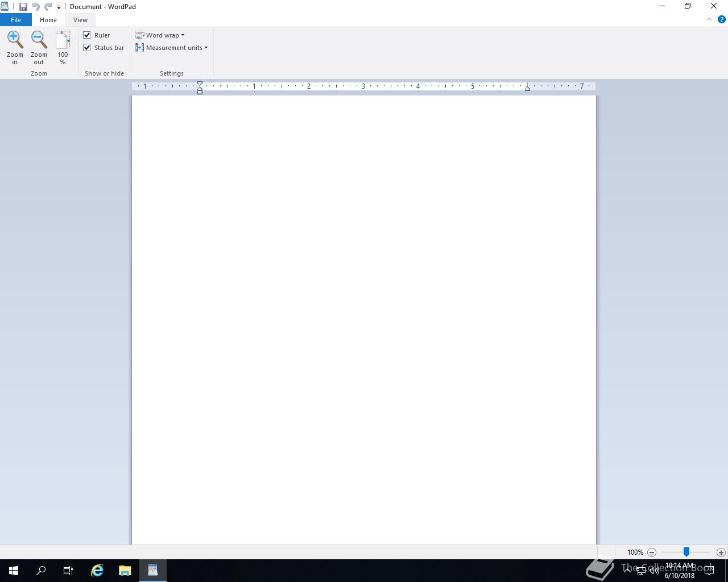This screenshot has width=728, height=582.
Task: Uncheck the Status bar checkbox
Action: [87, 48]
